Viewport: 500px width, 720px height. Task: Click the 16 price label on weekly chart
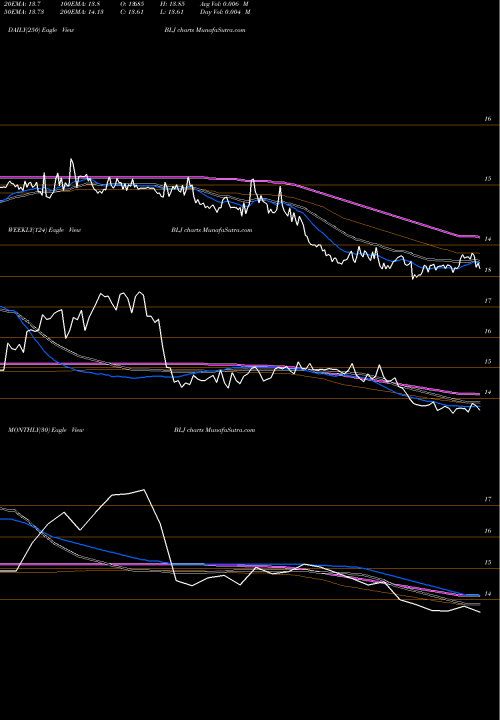(488, 331)
